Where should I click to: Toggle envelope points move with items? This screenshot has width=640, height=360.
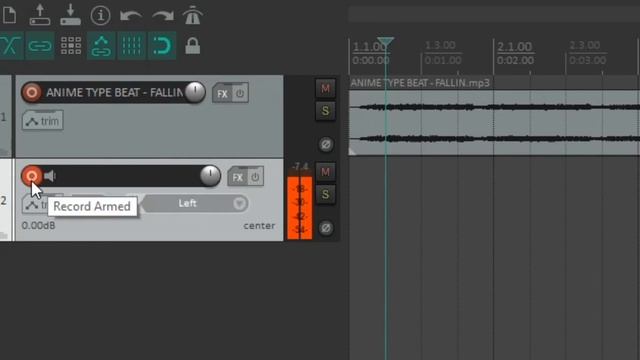tap(101, 46)
